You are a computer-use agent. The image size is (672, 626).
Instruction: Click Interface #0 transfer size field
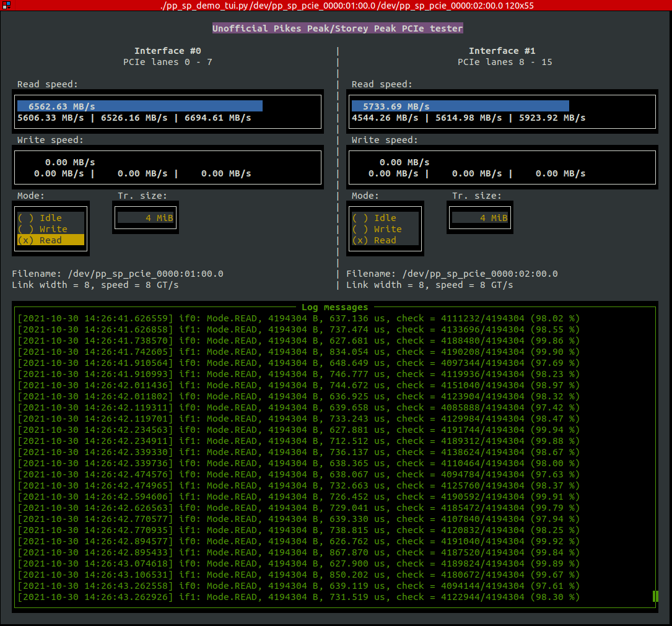point(146,217)
